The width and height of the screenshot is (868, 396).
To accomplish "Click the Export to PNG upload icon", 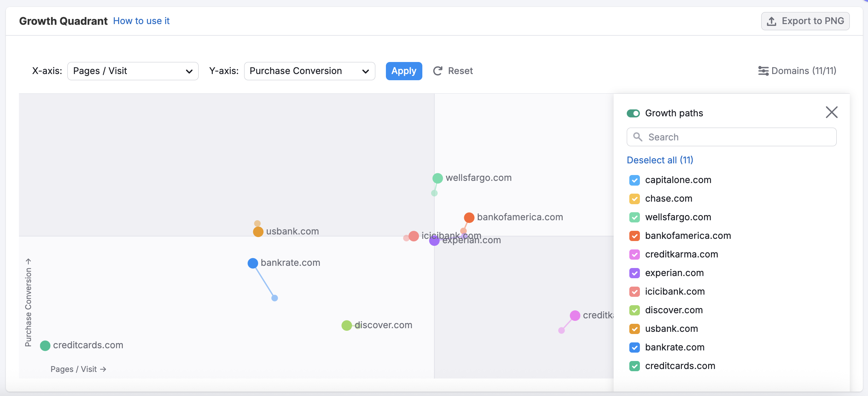I will tap(771, 21).
